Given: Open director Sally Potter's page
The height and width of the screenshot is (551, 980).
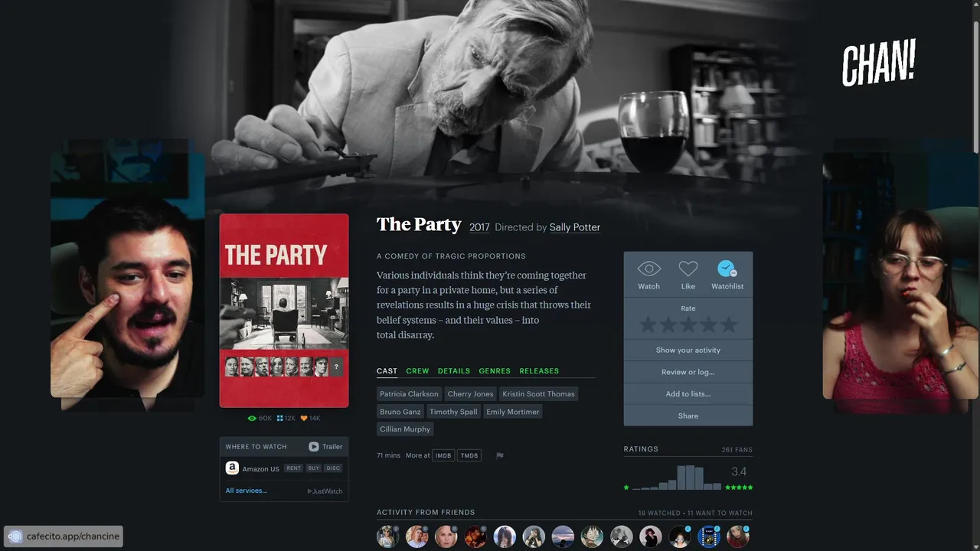Looking at the screenshot, I should tap(575, 227).
